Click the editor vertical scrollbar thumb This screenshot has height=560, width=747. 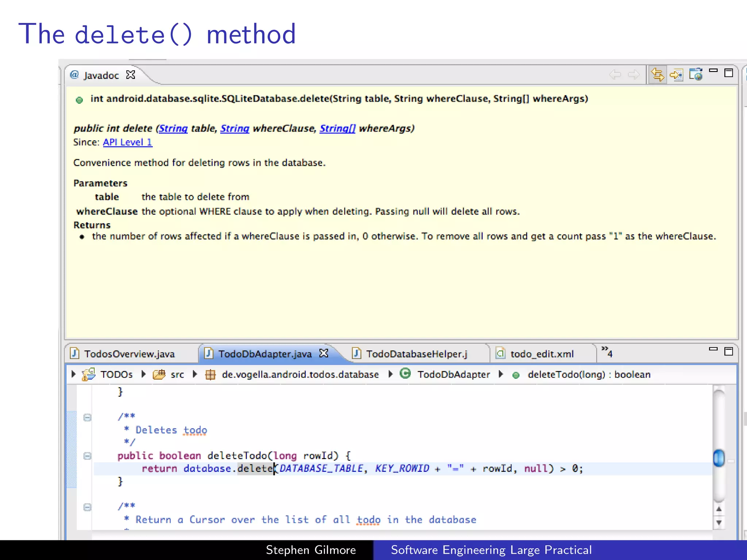(719, 458)
